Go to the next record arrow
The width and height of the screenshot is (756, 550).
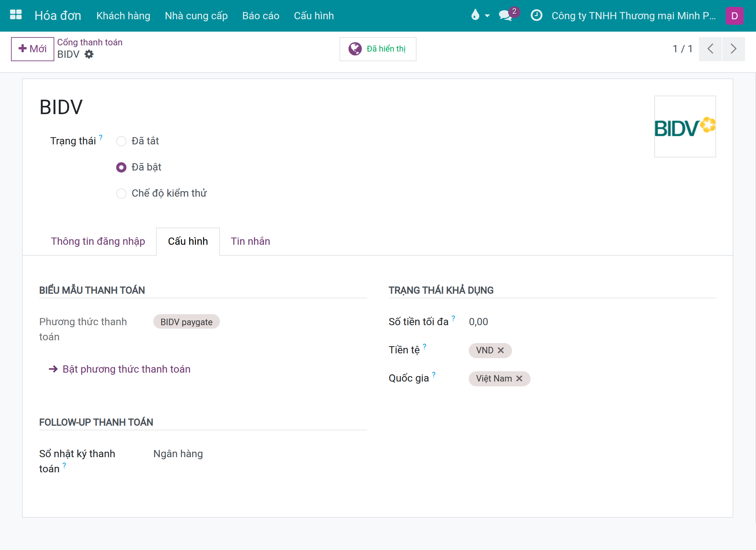pyautogui.click(x=734, y=49)
